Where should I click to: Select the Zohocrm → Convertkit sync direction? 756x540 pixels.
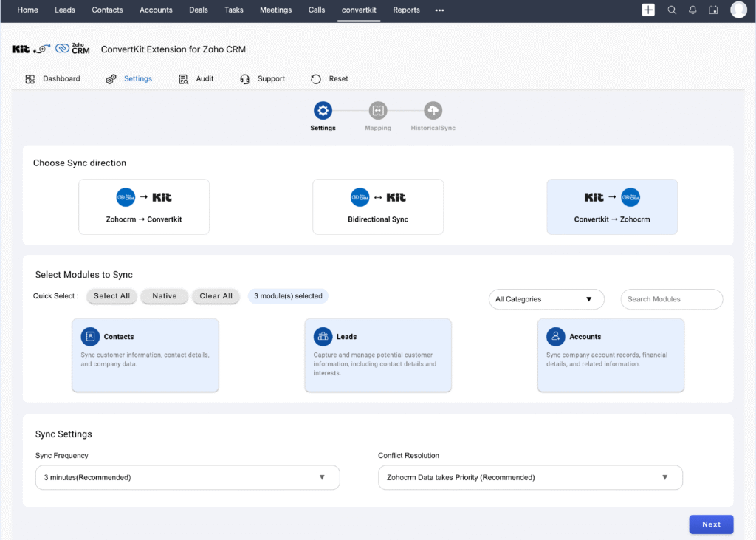[x=143, y=206]
